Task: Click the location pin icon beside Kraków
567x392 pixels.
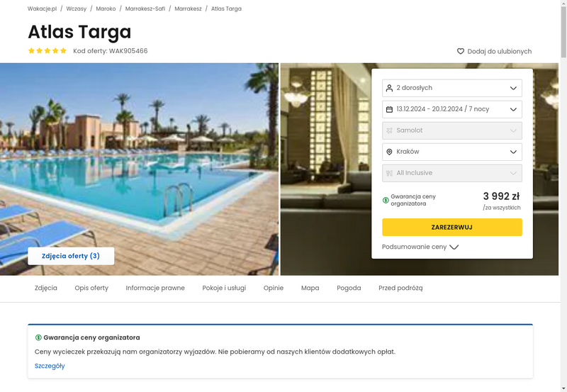Action: [389, 152]
